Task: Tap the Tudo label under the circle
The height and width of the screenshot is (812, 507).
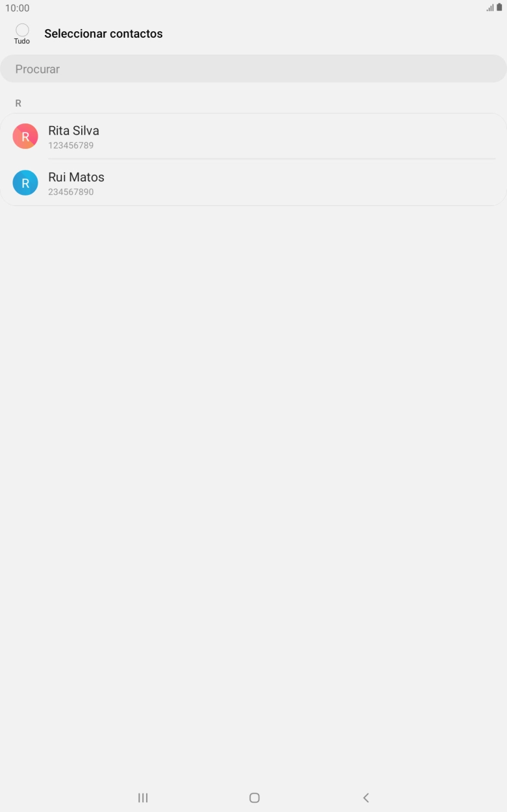Action: click(22, 41)
